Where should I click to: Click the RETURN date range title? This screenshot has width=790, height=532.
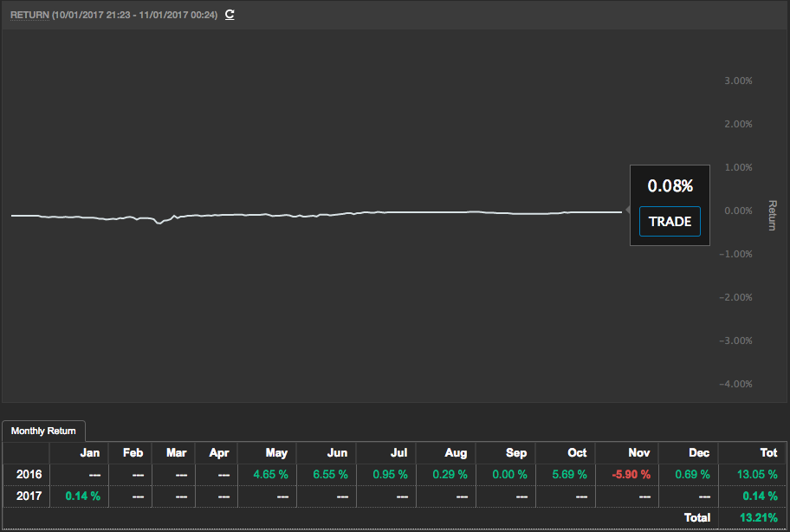click(x=113, y=15)
